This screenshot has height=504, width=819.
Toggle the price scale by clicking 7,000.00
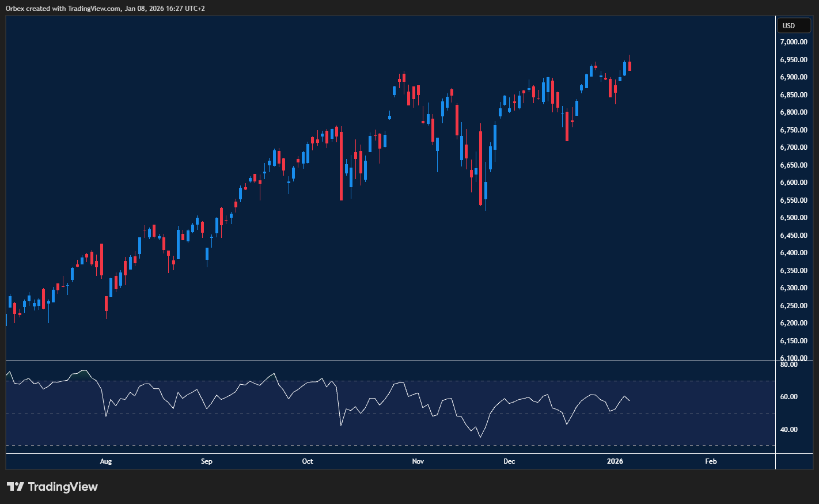(793, 41)
